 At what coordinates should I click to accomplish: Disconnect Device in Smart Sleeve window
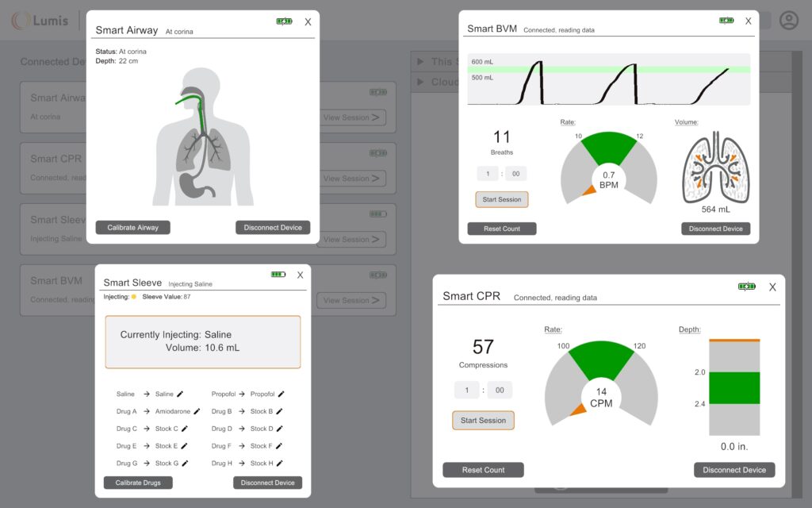click(x=267, y=483)
